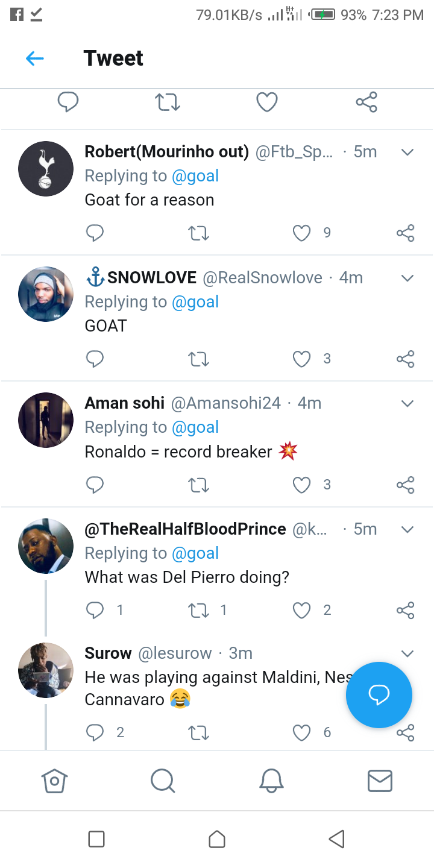Retweet the "What was Del Pierro doing?" reply
The image size is (434, 868).
(198, 611)
